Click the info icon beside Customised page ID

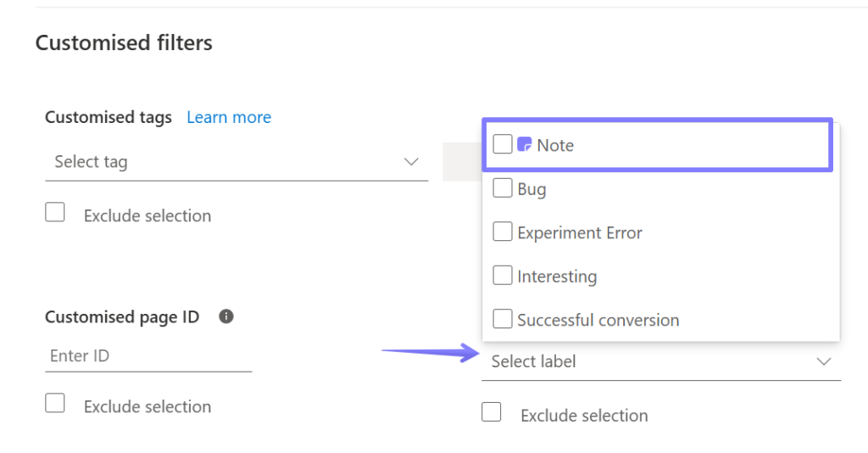(226, 316)
